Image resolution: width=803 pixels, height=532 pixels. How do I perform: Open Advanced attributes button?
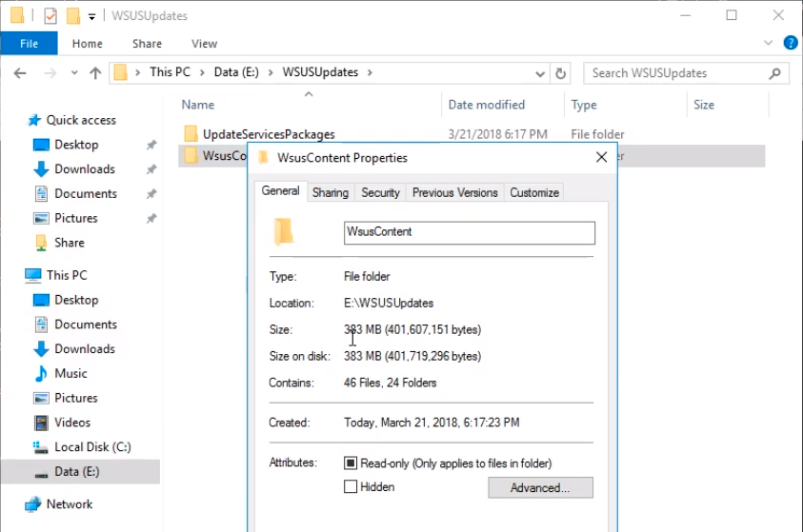(x=540, y=488)
